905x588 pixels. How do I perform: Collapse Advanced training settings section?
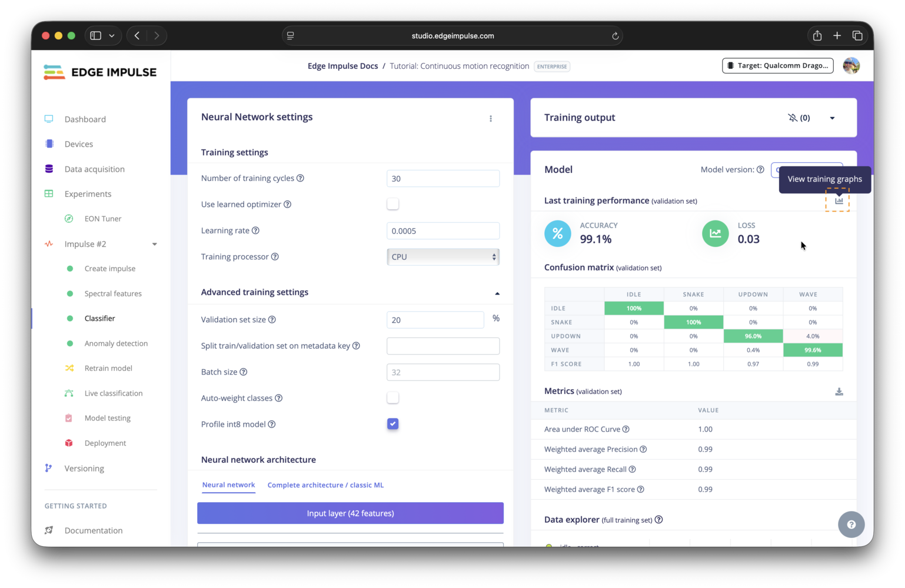pos(497,293)
